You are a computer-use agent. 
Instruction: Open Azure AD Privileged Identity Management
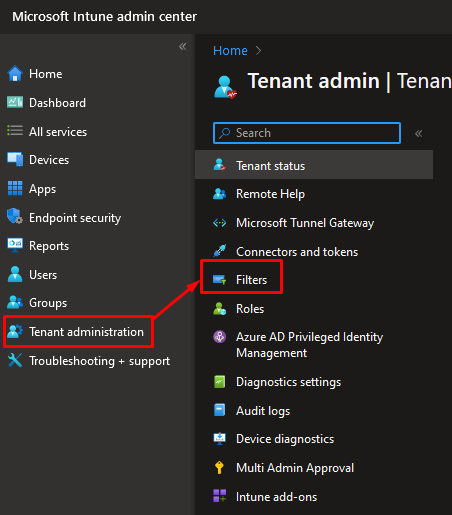click(309, 345)
